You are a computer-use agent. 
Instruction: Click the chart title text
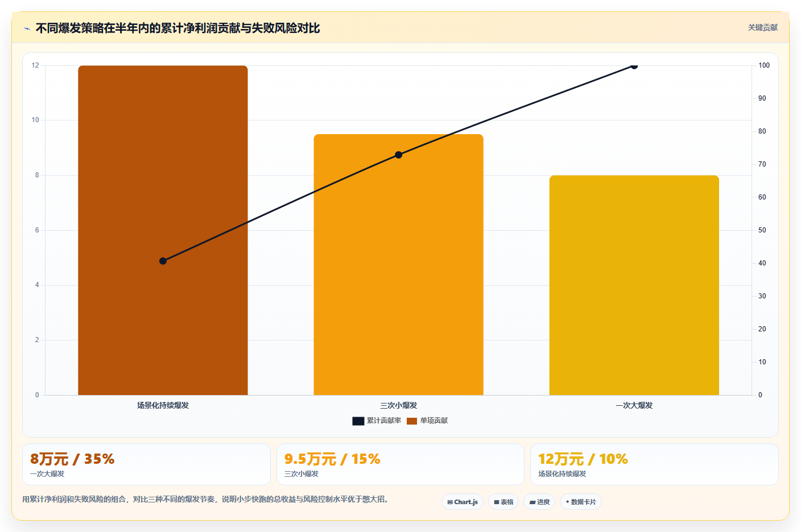click(x=177, y=28)
